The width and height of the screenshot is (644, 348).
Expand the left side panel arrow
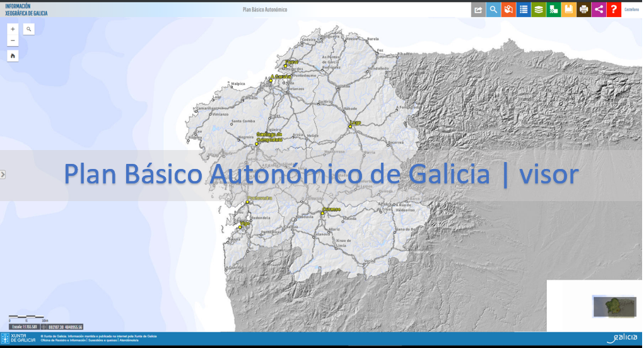pyautogui.click(x=3, y=175)
